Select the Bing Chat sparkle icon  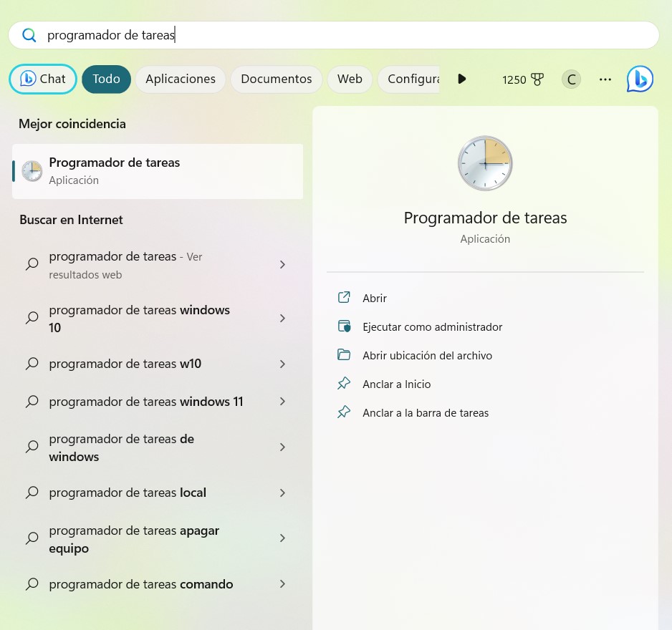click(27, 79)
